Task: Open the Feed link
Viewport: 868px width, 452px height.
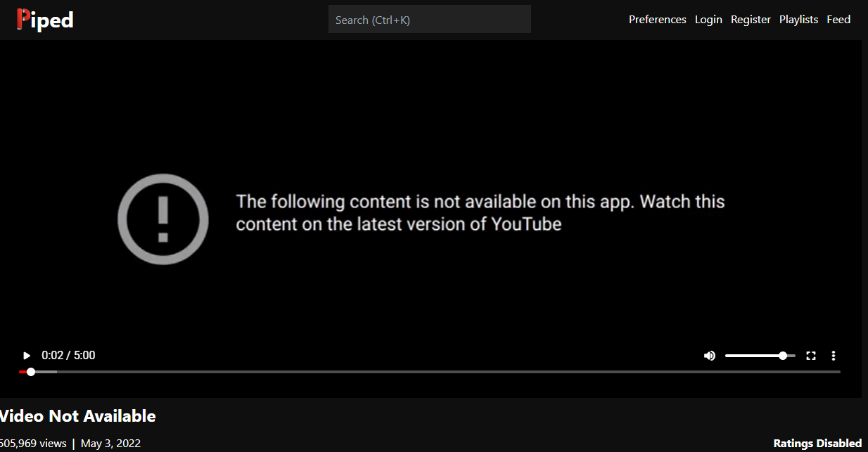Action: tap(838, 20)
